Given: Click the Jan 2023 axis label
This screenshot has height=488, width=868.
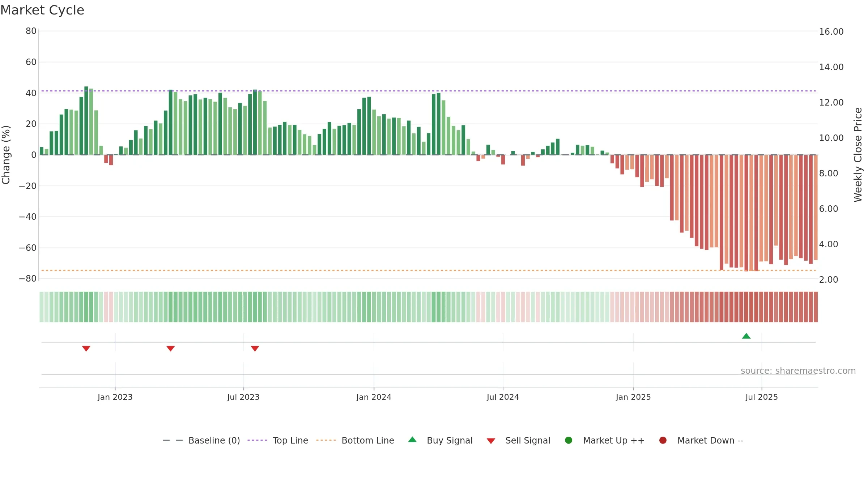Looking at the screenshot, I should click(x=115, y=397).
